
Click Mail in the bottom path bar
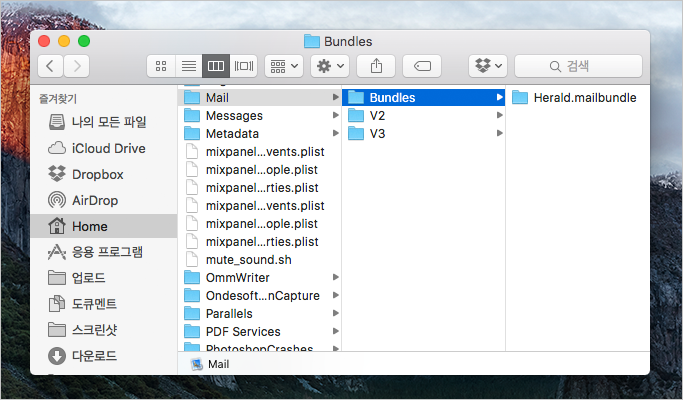coord(210,364)
